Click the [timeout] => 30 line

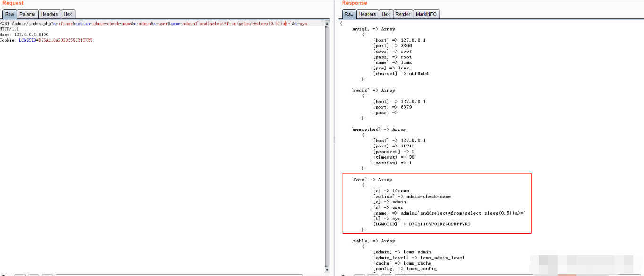click(394, 157)
